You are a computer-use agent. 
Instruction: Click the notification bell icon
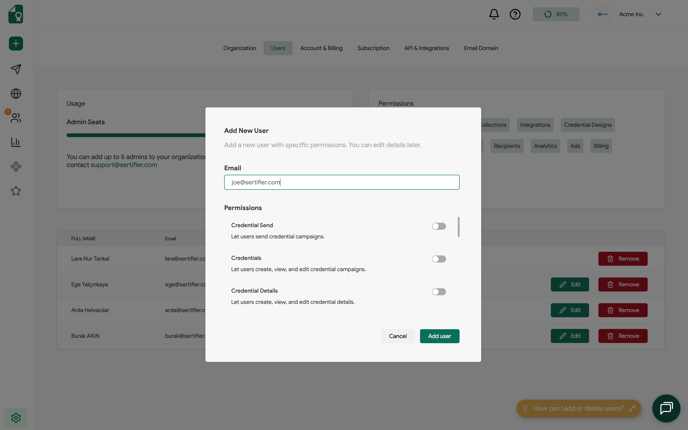(x=494, y=14)
